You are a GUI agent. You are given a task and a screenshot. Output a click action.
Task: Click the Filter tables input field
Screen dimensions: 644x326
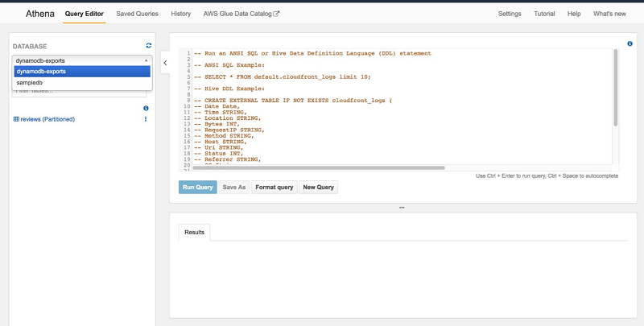click(x=79, y=92)
